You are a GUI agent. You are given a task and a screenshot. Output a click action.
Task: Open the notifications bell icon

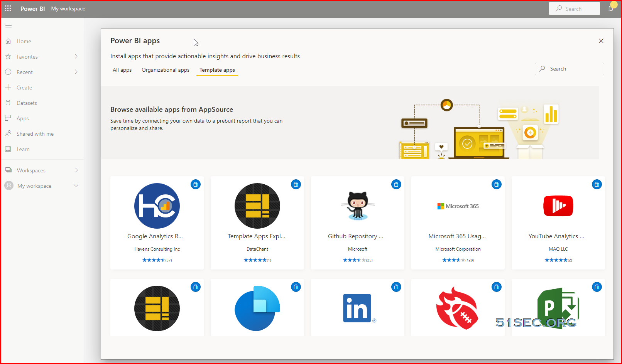[611, 8]
